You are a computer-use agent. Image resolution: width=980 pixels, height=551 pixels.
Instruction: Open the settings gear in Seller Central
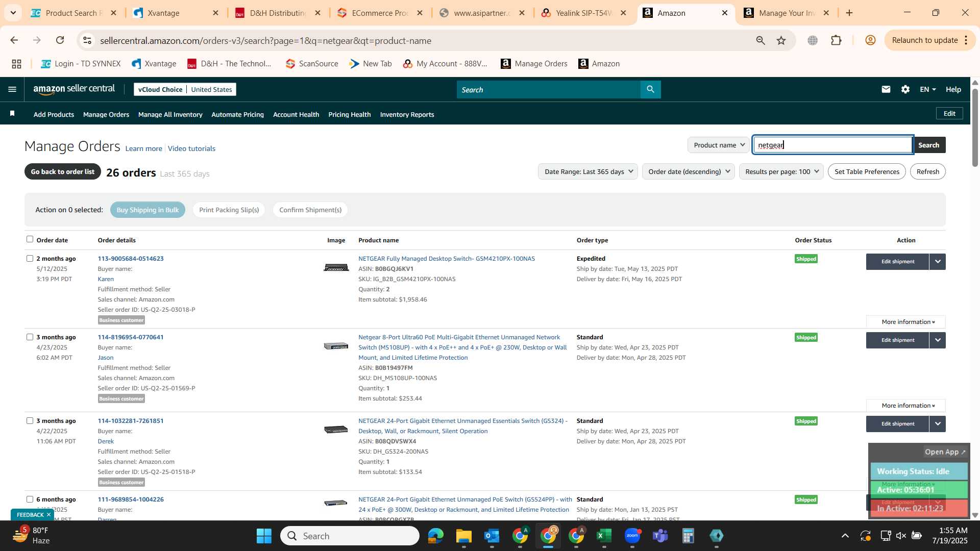[x=905, y=89]
